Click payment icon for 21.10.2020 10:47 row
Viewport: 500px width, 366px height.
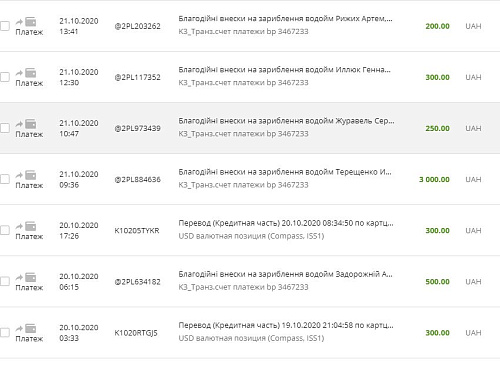pos(31,124)
